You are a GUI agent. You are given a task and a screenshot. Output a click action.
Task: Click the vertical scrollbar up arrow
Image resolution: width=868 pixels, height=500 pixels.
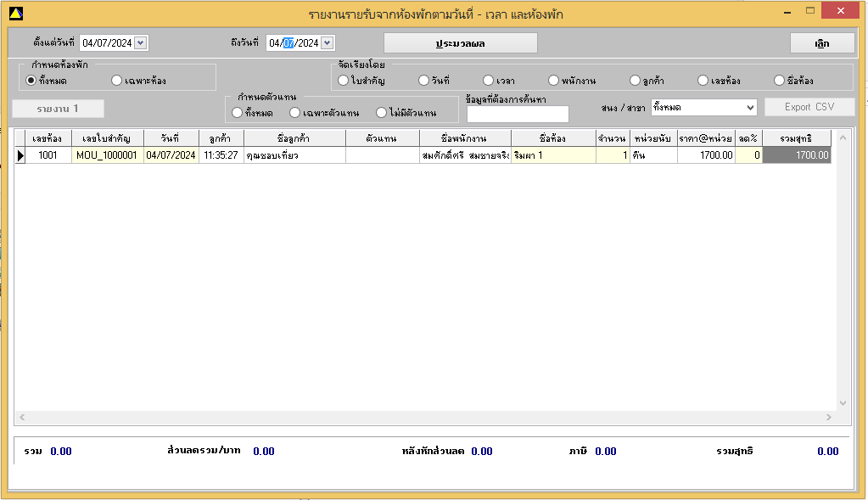pos(843,138)
